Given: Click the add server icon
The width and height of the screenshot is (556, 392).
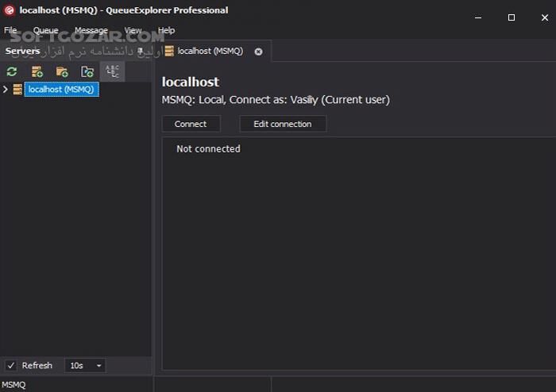Looking at the screenshot, I should coord(37,72).
